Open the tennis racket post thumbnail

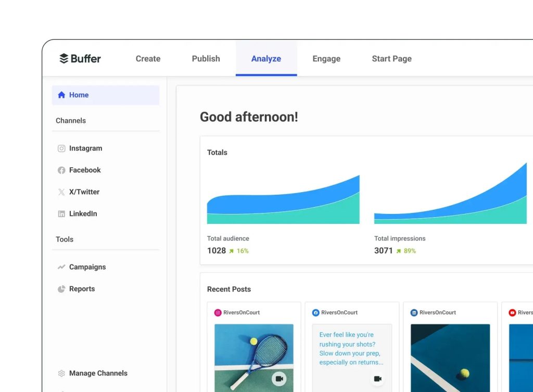253,354
